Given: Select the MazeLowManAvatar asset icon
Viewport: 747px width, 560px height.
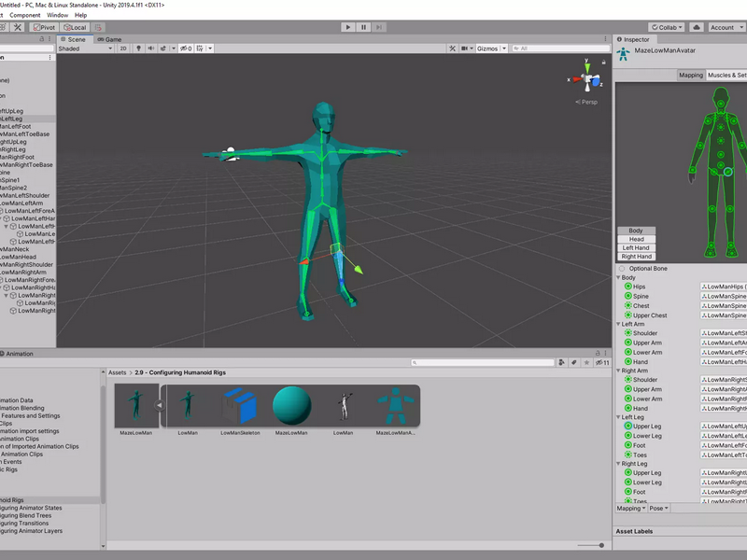Looking at the screenshot, I should (x=395, y=406).
